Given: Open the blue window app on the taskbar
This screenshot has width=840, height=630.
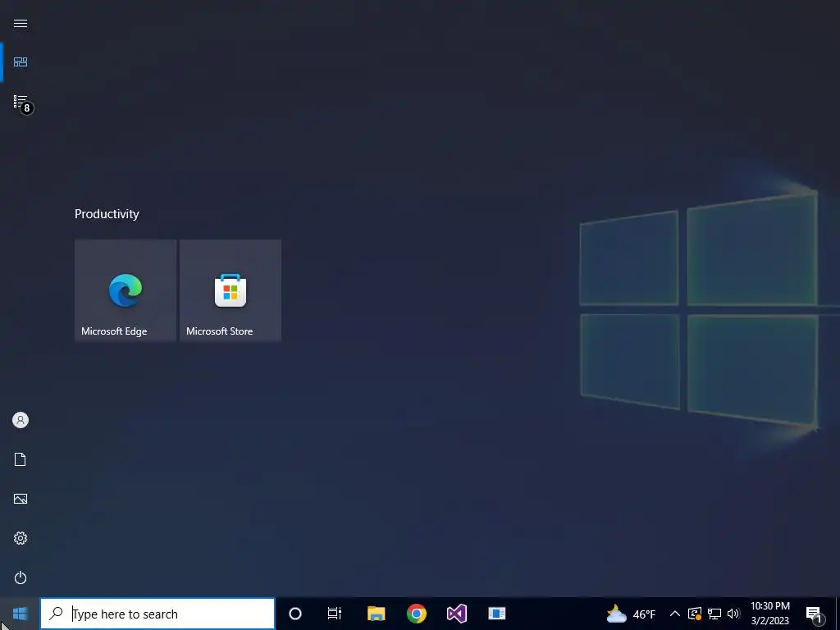Looking at the screenshot, I should [x=496, y=614].
